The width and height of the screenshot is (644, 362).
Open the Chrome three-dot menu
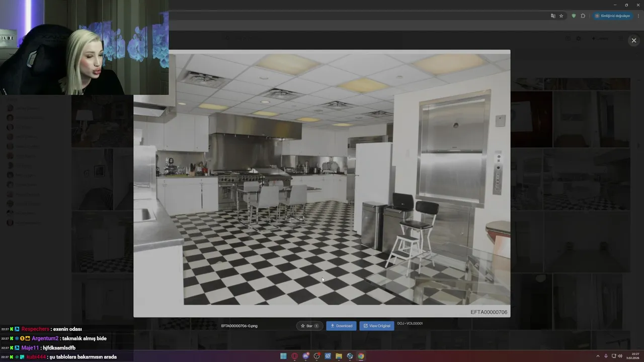tap(637, 16)
